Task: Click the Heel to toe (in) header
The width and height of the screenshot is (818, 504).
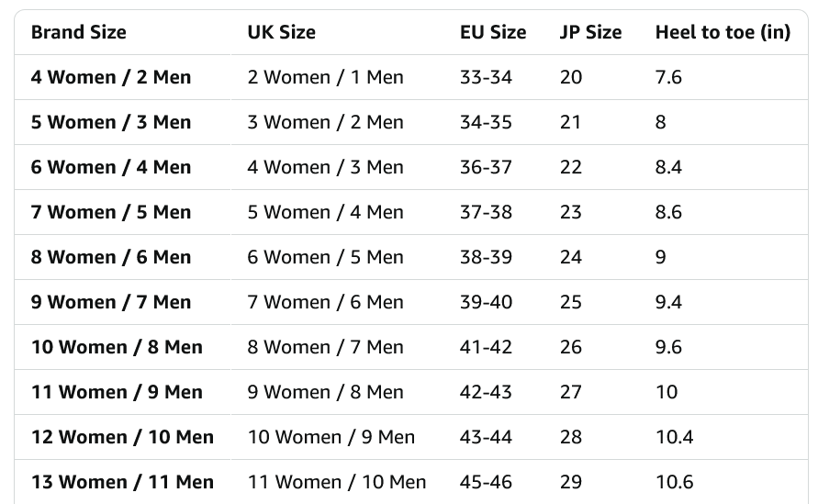Action: (723, 32)
